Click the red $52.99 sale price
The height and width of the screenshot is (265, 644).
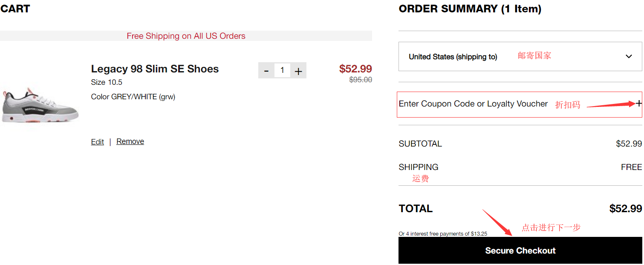(355, 69)
